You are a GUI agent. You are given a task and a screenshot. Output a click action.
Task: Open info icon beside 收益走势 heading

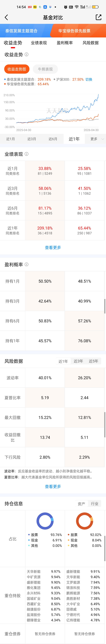pos(27,54)
